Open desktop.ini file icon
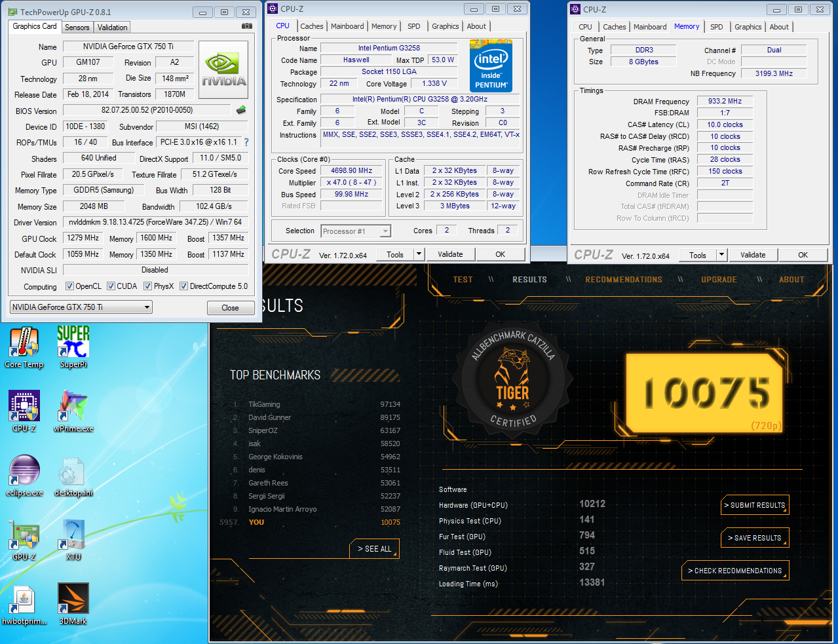This screenshot has height=644, width=838. pos(73,476)
